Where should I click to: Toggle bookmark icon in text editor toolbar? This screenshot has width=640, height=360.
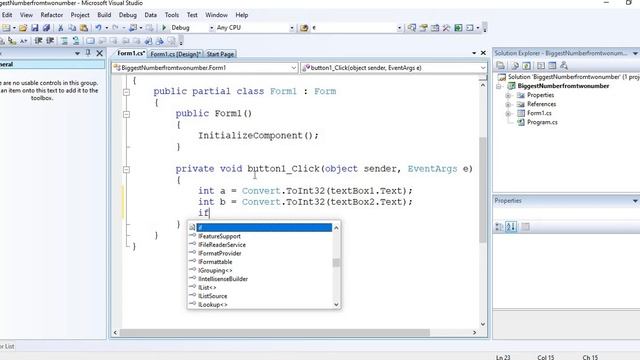(x=90, y=41)
